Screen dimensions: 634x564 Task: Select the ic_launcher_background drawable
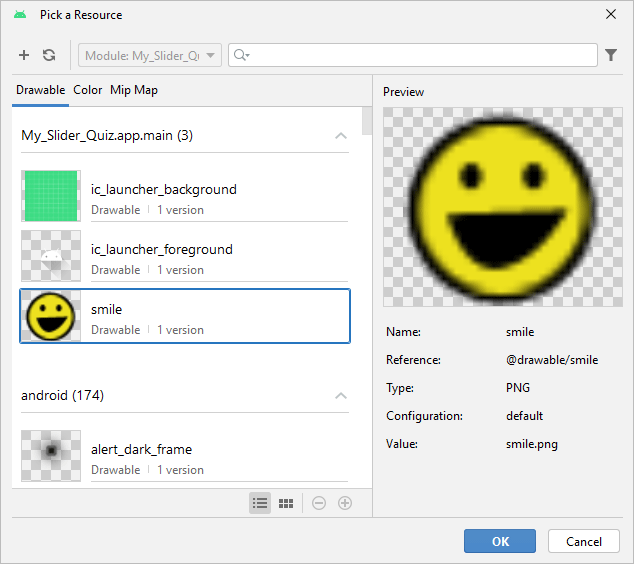(185, 197)
